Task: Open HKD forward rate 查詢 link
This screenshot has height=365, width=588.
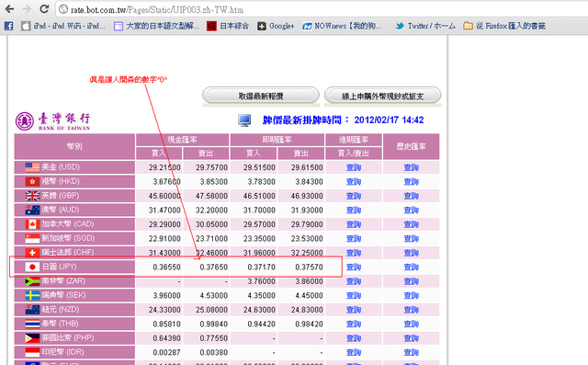Action: (354, 181)
